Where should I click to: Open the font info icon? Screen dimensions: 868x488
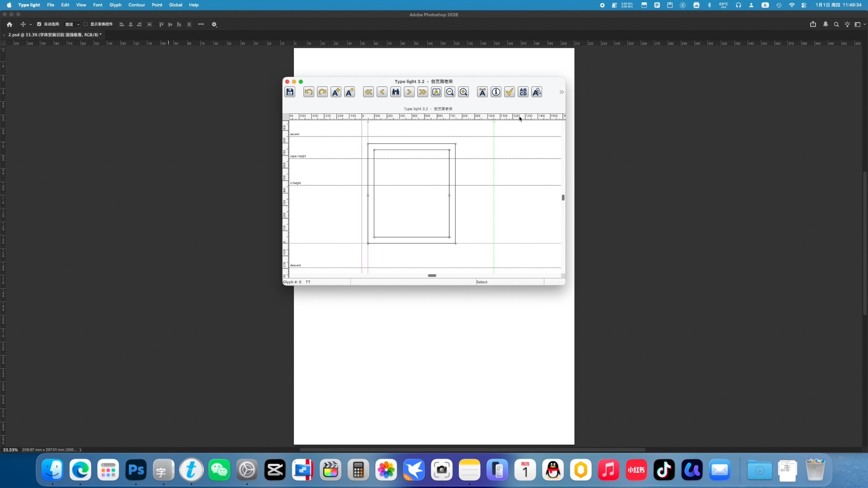tap(496, 92)
